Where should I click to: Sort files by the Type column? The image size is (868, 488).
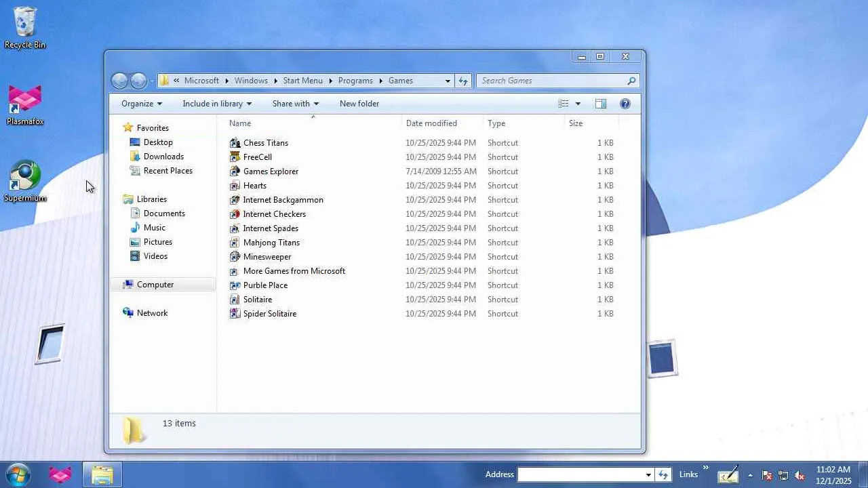(524, 123)
